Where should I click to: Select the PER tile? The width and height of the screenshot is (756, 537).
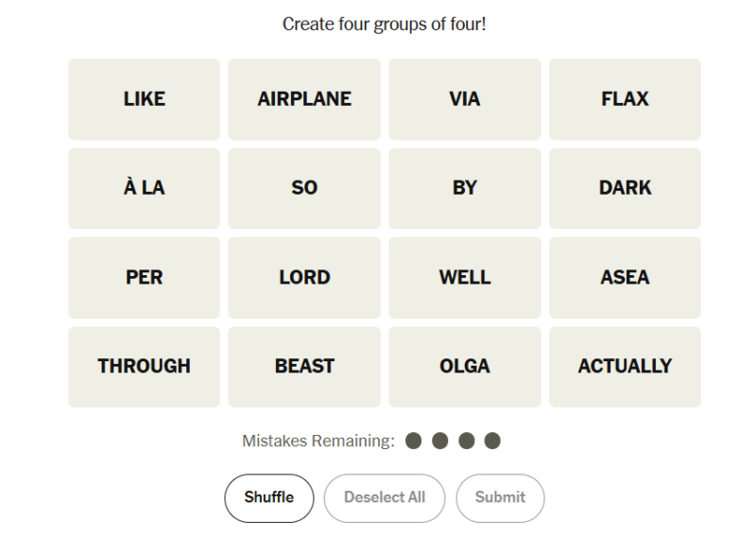145,278
